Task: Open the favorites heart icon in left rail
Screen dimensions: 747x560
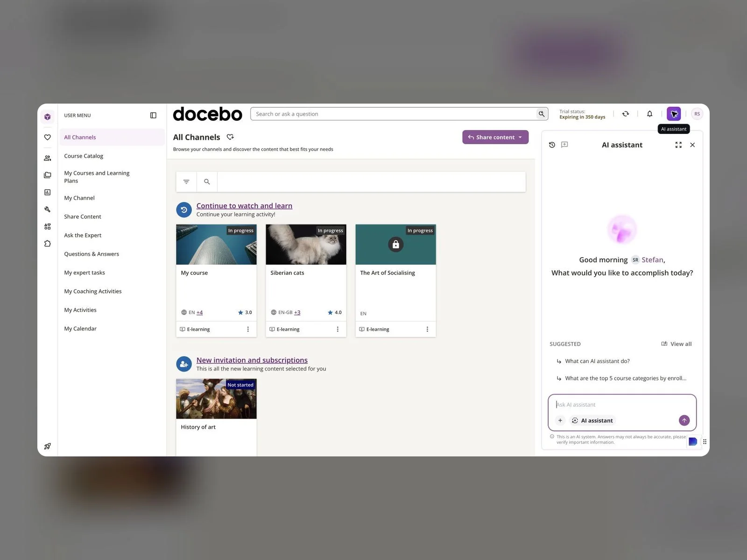Action: coord(48,137)
